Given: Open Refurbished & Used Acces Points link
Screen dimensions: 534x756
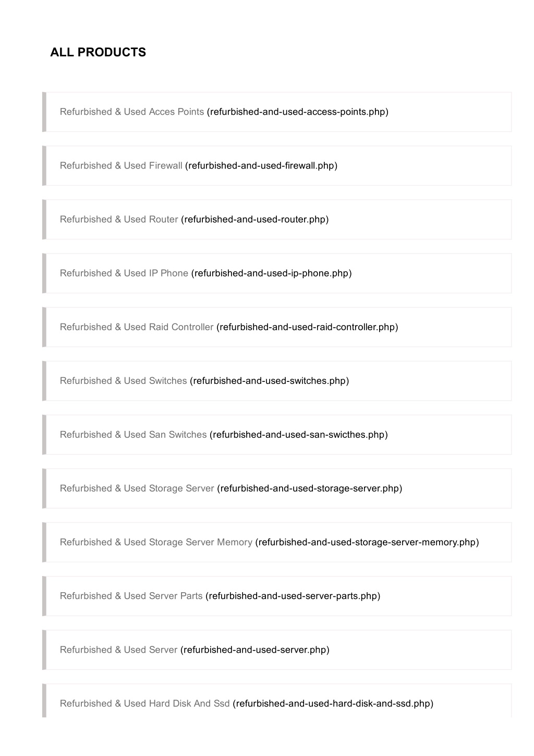Looking at the screenshot, I should [132, 112].
